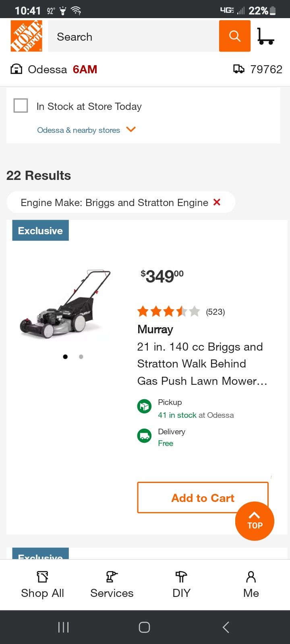Add the Murray mower to cart
The width and height of the screenshot is (290, 644).
203,497
